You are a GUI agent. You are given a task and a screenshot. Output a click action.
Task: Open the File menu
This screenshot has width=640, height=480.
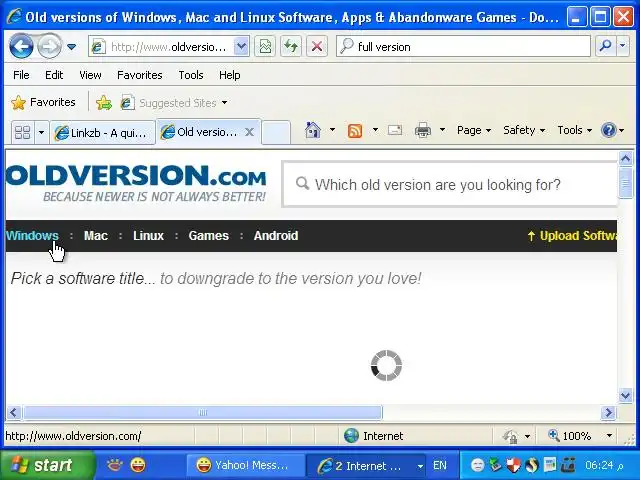click(21, 75)
